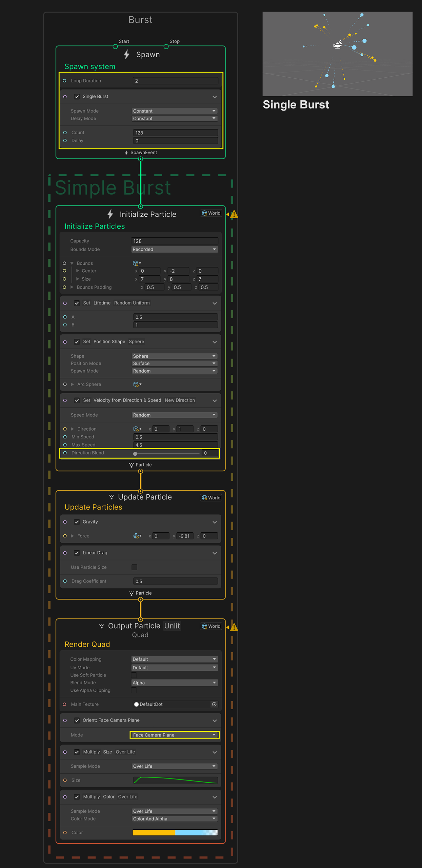Screen dimensions: 422x868
Task: Open the Bounds Mode Recorded dropdown
Action: [174, 250]
